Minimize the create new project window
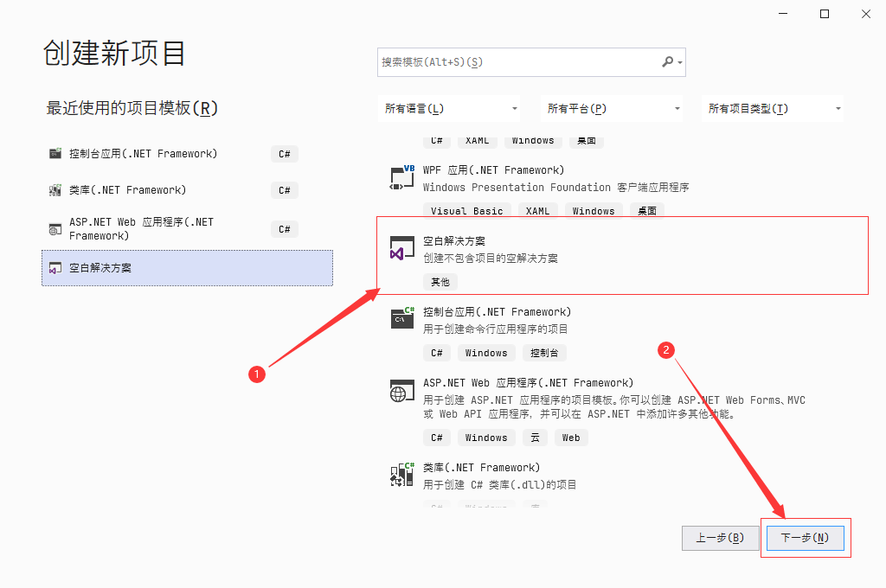The width and height of the screenshot is (886, 588). (x=782, y=14)
